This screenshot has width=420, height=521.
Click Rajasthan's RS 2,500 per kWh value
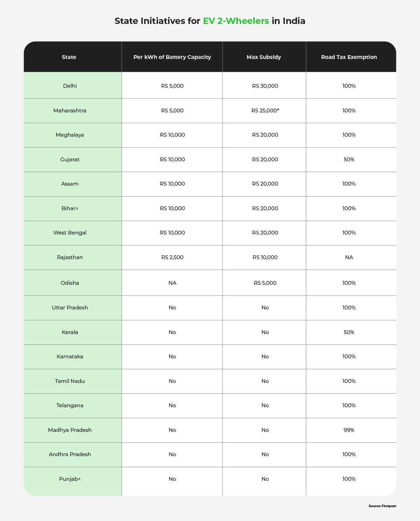click(172, 257)
